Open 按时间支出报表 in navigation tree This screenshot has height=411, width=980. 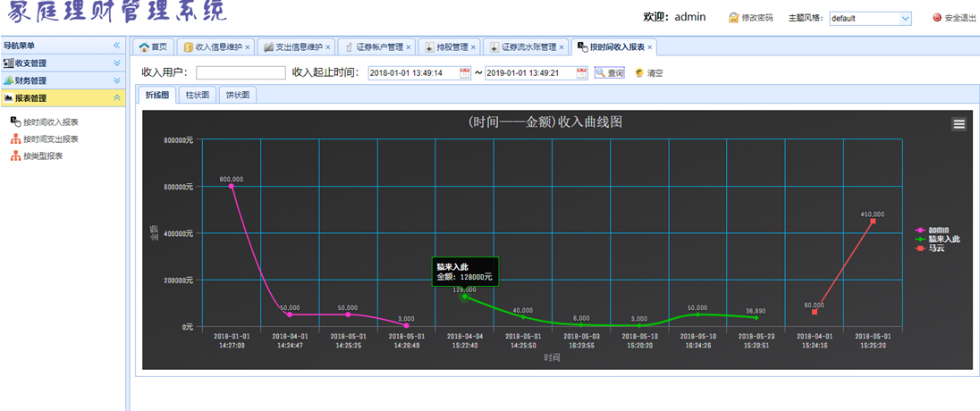tap(51, 139)
